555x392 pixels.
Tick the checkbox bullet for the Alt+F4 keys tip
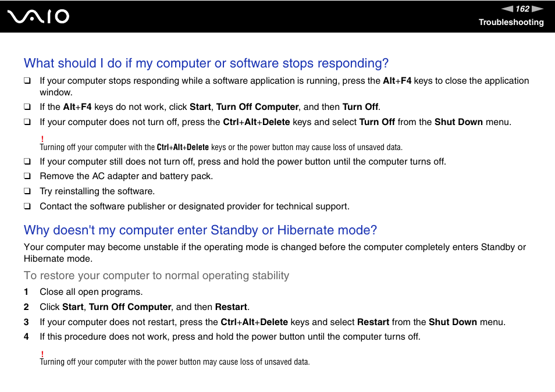pyautogui.click(x=27, y=81)
